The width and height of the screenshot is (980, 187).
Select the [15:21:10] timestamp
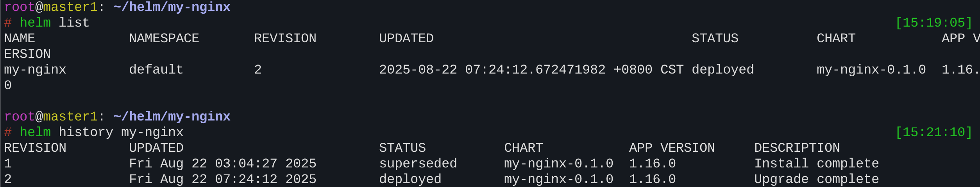click(x=934, y=132)
